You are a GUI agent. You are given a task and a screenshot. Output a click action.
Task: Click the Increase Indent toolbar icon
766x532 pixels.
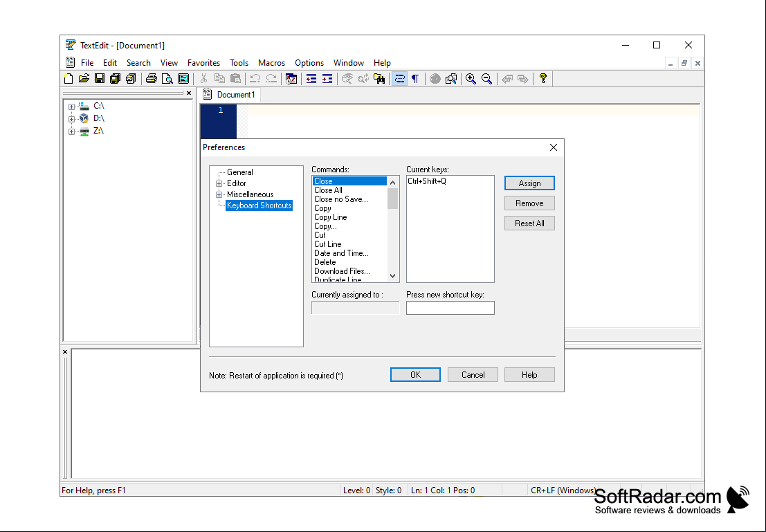[x=327, y=79]
